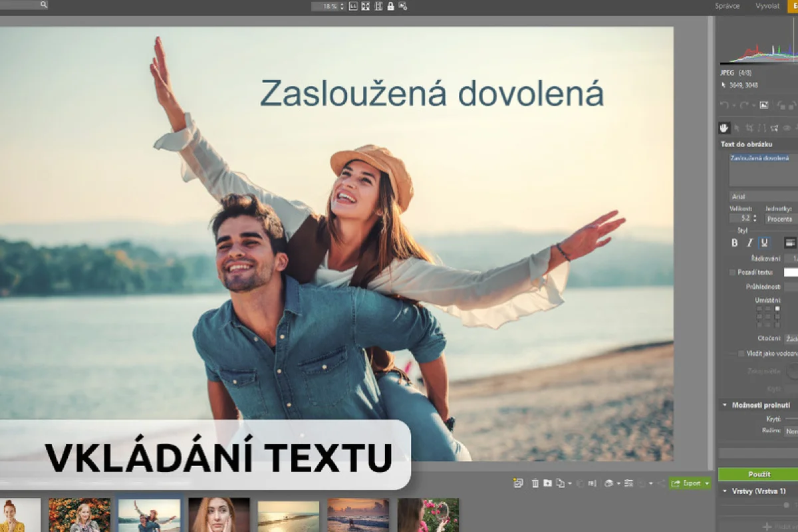Switch to the Vyvolat tab
The height and width of the screenshot is (532, 798).
(767, 6)
